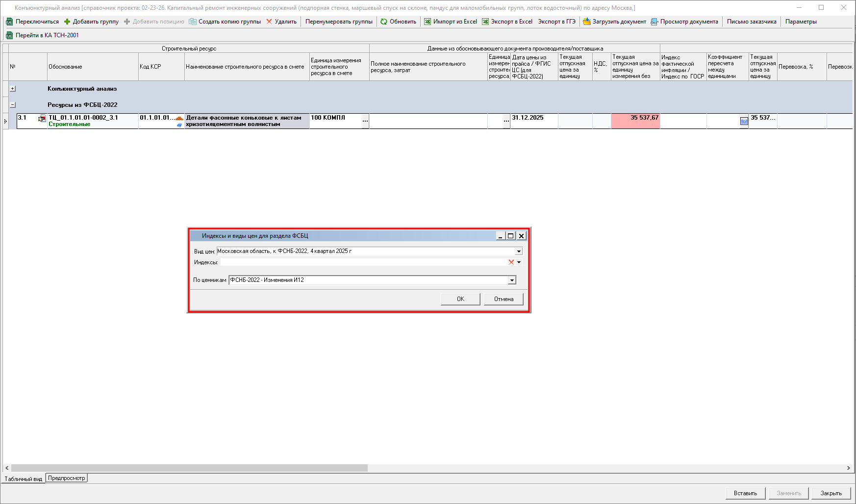Click Перенумеровать группы in the toolbar
Viewport: 856px width, 504px height.
pos(339,22)
